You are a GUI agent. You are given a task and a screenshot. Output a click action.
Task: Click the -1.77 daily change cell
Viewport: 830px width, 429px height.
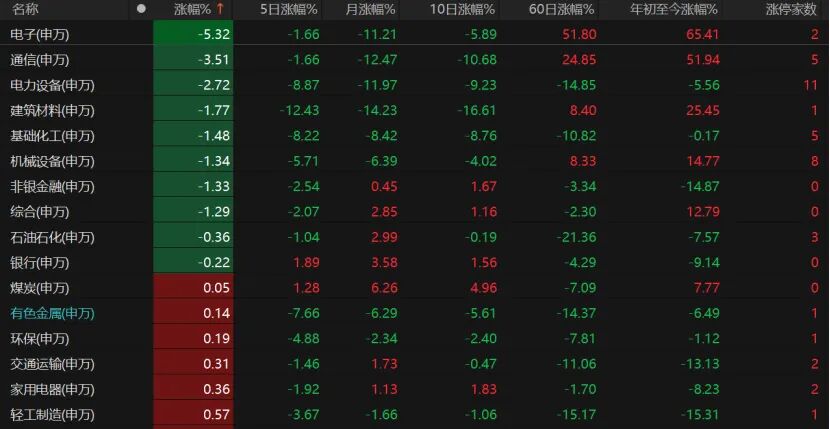tap(193, 109)
